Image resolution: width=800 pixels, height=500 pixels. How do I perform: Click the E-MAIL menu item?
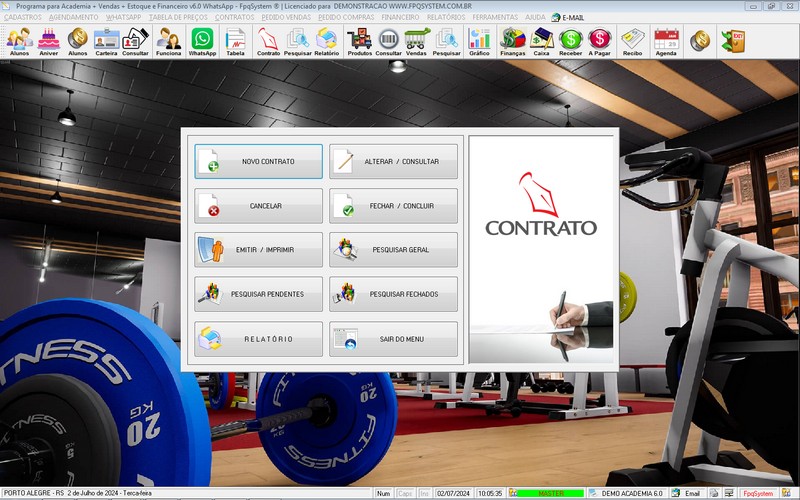pos(568,17)
